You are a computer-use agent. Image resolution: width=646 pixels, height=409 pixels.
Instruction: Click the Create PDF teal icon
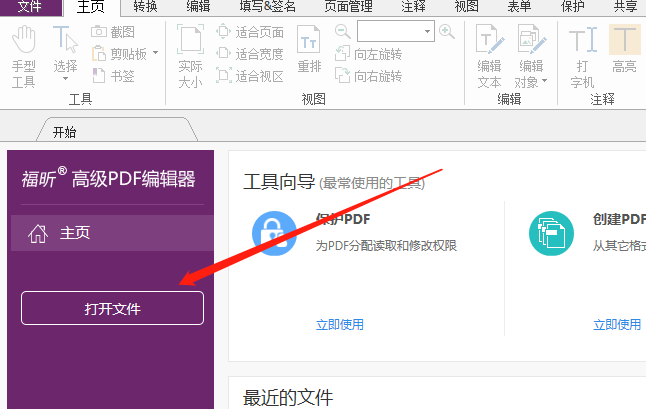(x=552, y=233)
